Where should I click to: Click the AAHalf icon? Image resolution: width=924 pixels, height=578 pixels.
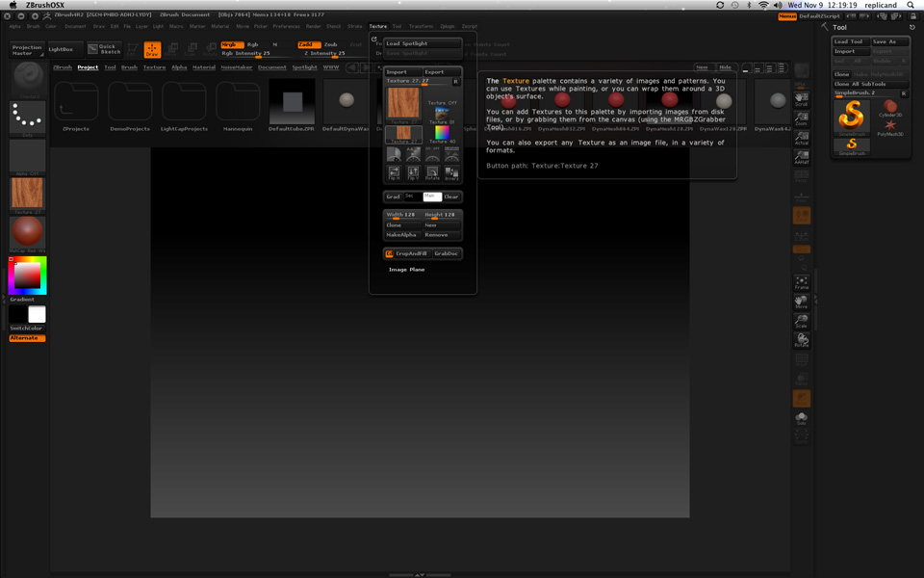[x=802, y=157]
